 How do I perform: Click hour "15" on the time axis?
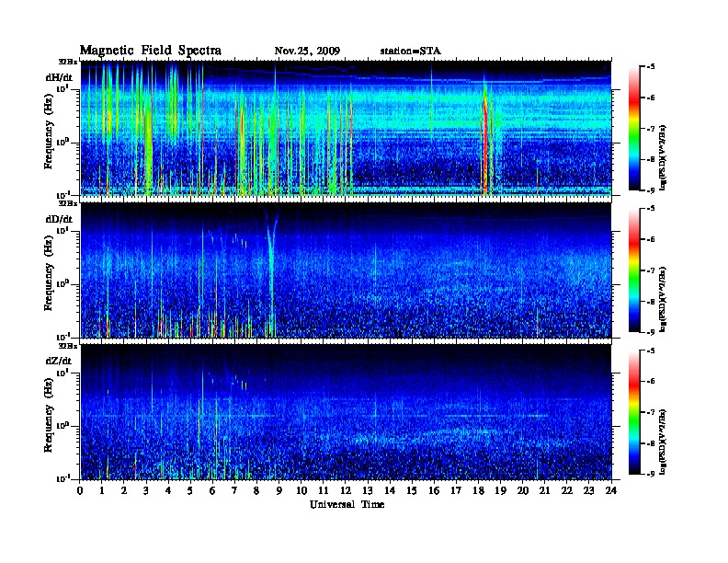tap(412, 491)
